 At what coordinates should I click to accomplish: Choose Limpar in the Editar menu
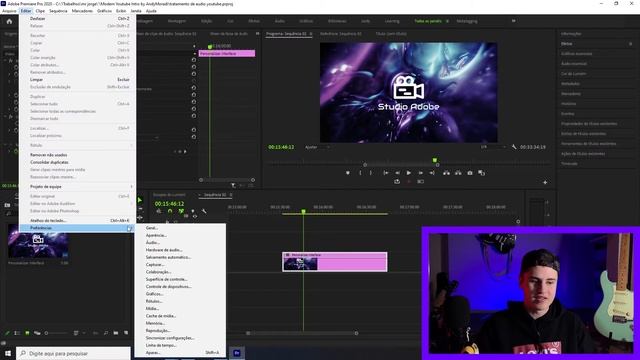(x=78, y=80)
